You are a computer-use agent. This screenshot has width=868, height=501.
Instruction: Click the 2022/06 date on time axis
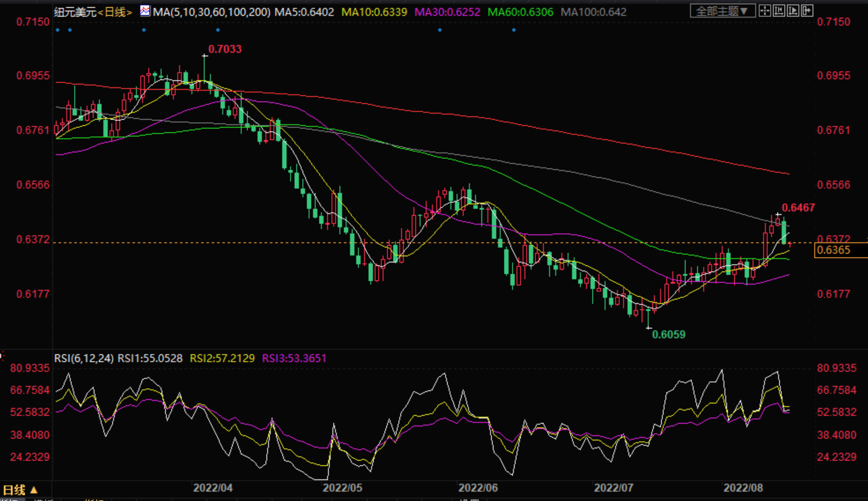click(x=478, y=488)
